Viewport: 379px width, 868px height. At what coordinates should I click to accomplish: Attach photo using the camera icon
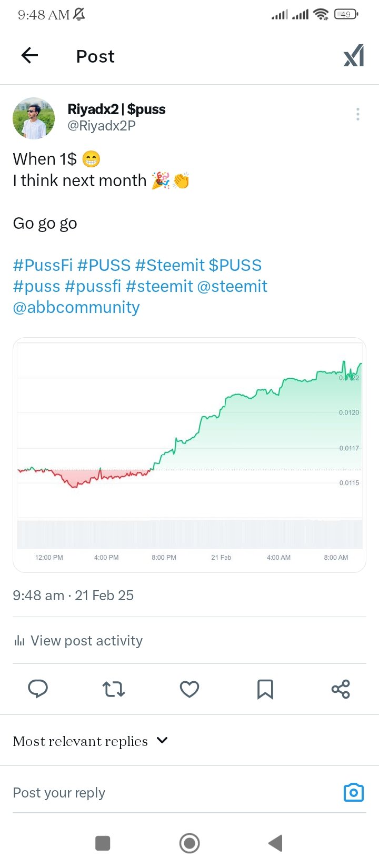[x=354, y=792]
